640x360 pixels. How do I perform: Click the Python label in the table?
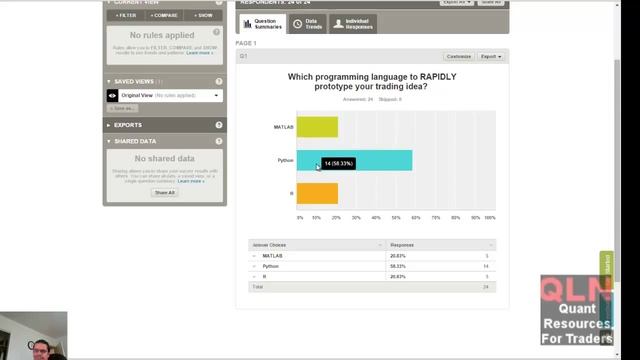270,266
